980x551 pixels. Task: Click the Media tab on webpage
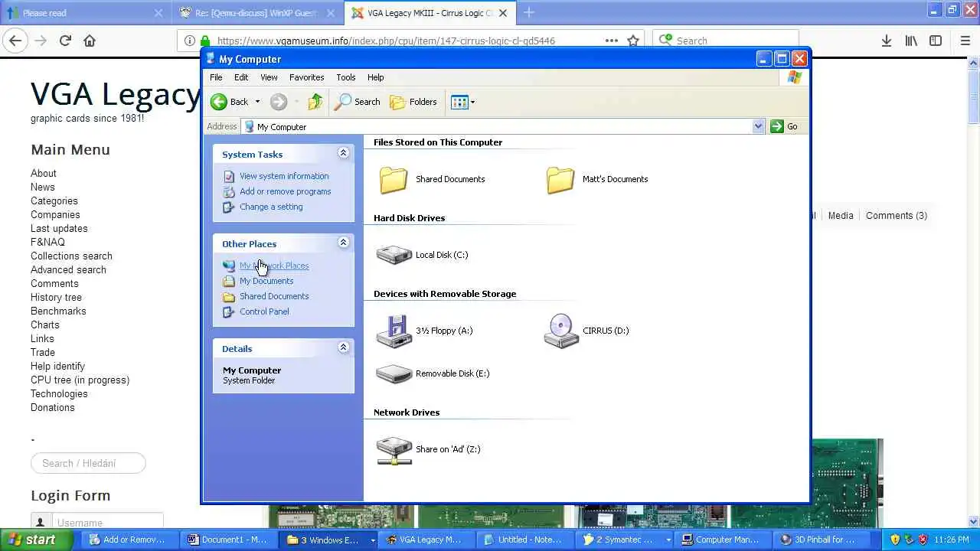(841, 216)
